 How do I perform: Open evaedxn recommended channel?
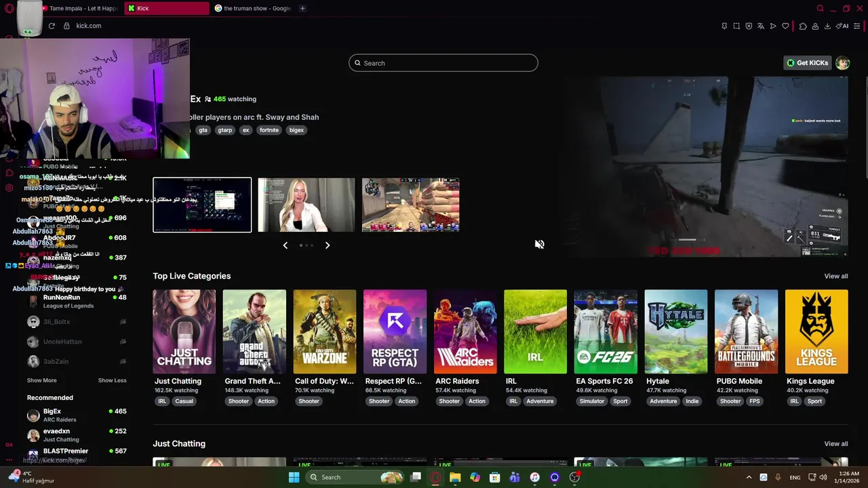[77, 435]
